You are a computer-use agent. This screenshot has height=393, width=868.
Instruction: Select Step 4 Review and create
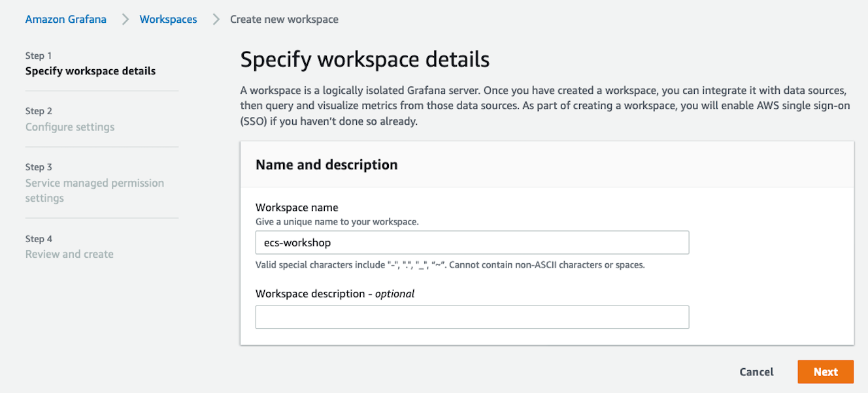[69, 254]
